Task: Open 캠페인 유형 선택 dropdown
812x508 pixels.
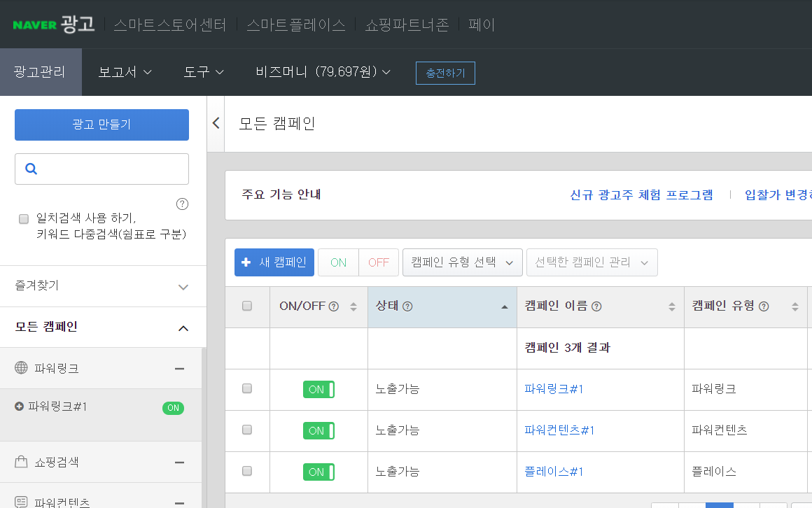Action: pyautogui.click(x=463, y=262)
